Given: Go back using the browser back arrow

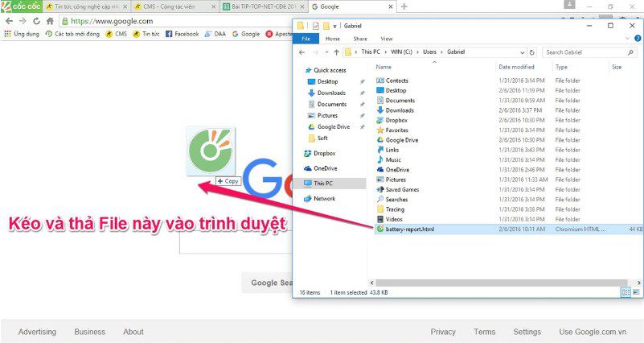Looking at the screenshot, I should [9, 21].
